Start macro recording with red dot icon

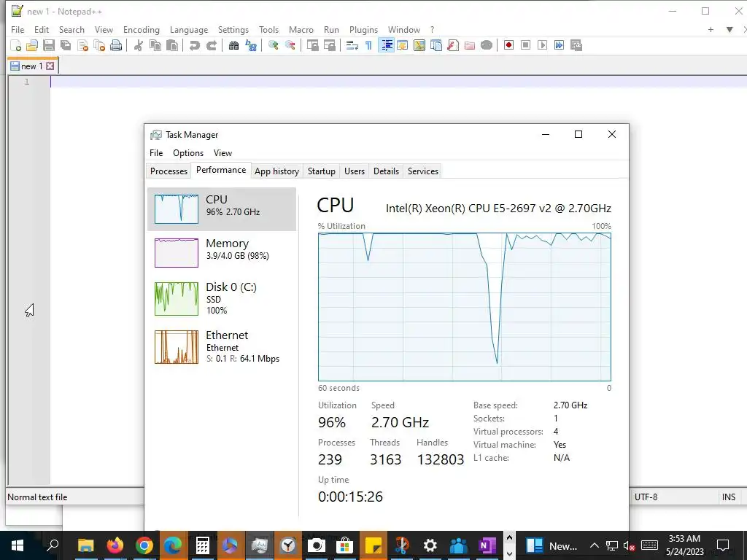coord(508,45)
